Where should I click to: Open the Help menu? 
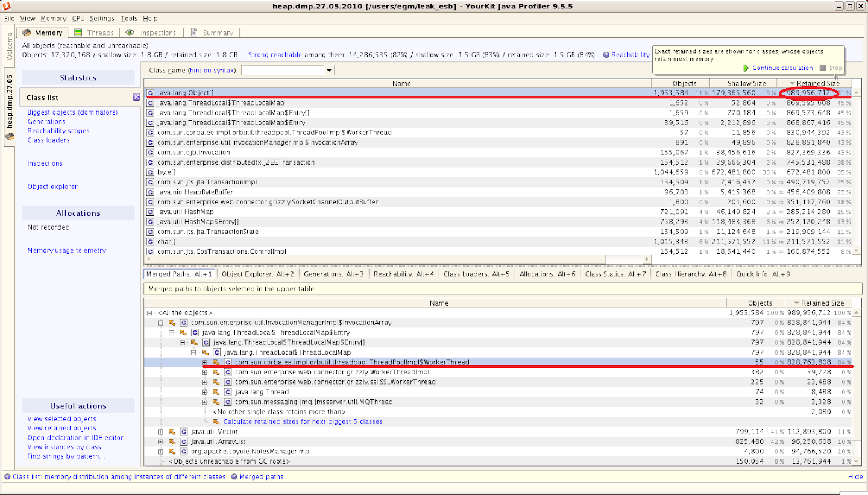[x=150, y=19]
